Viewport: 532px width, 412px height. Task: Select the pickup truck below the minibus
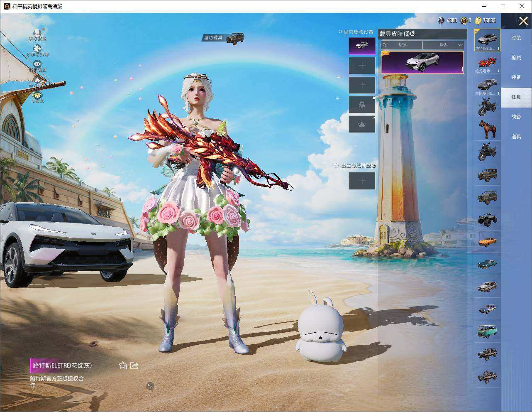point(487,354)
